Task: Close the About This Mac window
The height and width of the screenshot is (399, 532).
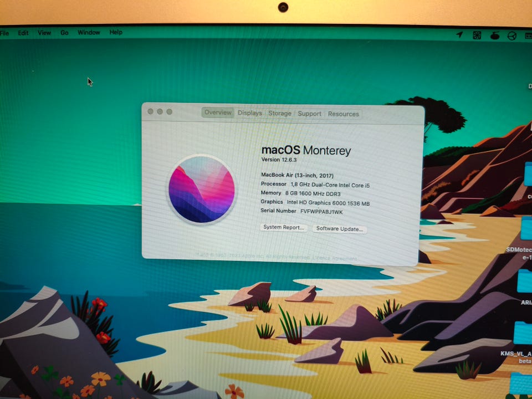Action: (x=150, y=111)
